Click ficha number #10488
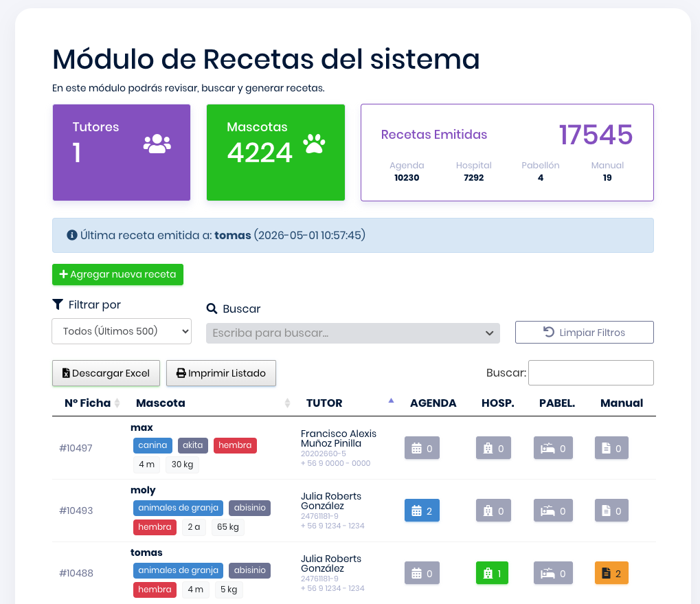 (x=76, y=573)
